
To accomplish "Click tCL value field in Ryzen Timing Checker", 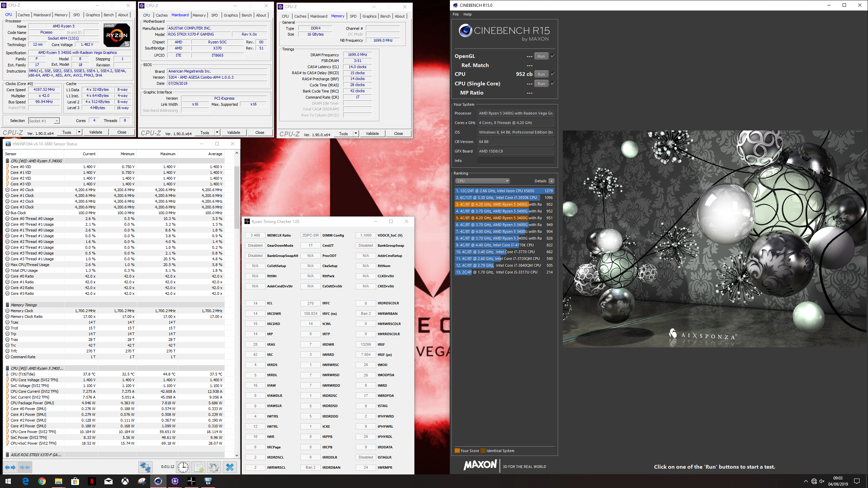I will (255, 303).
